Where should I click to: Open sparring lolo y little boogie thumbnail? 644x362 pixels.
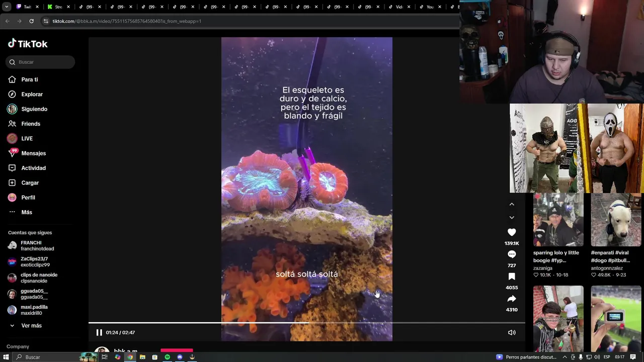click(558, 220)
